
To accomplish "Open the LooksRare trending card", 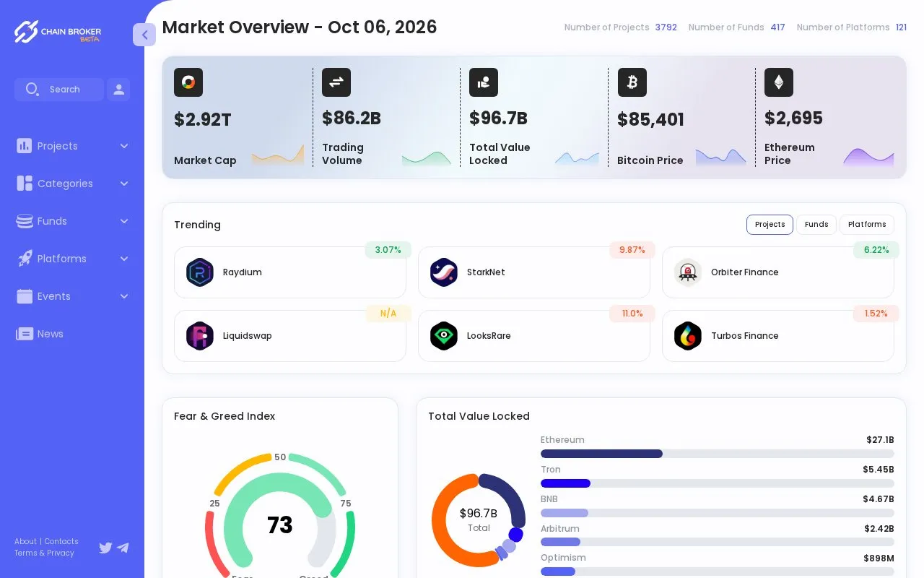I will click(534, 336).
